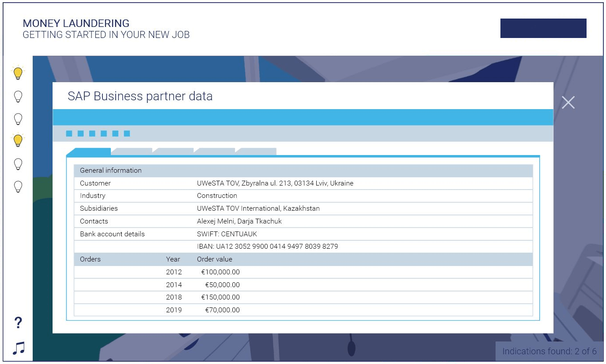Select the €100,000.00 order value
Screen dimensions: 606x364
point(220,272)
